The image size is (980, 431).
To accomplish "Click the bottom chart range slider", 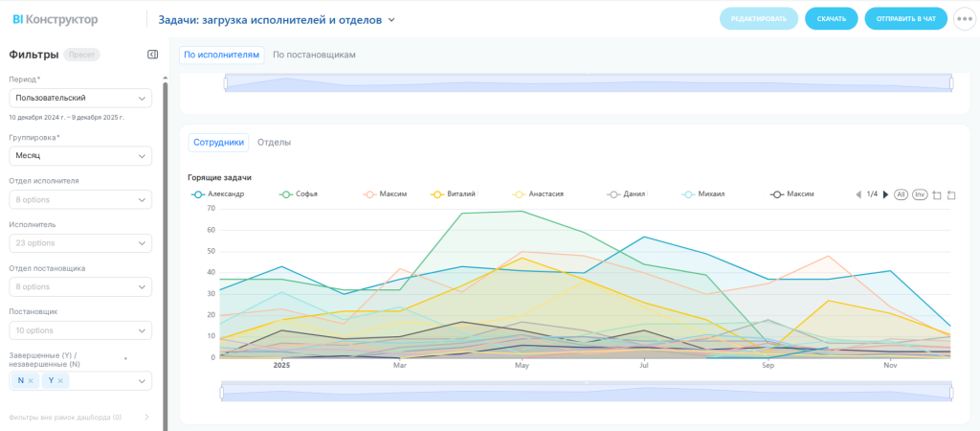I will [x=587, y=393].
